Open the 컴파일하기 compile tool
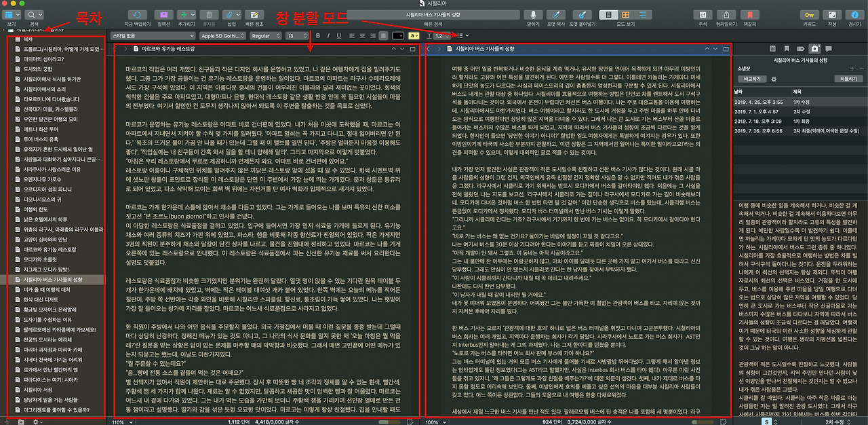The width and height of the screenshot is (868, 425). (x=726, y=14)
